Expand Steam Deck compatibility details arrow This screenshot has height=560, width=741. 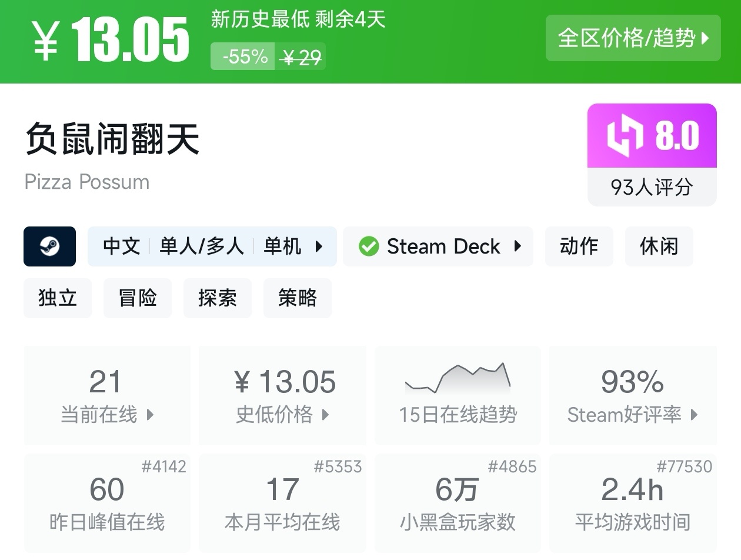tap(518, 246)
